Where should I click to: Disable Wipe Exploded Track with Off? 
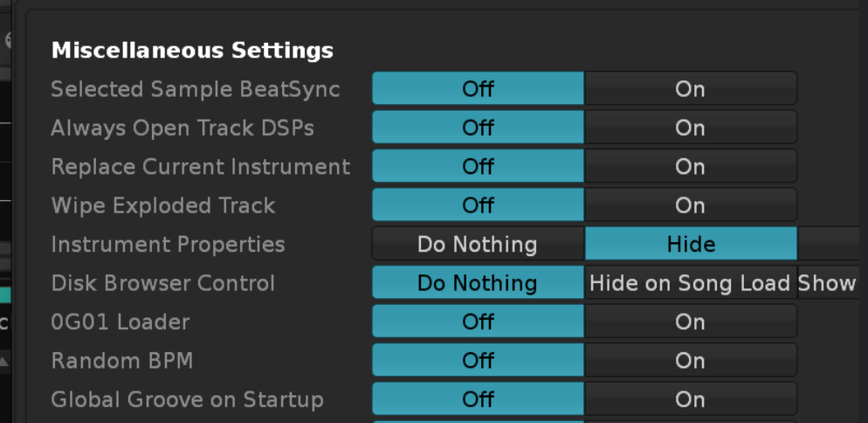(x=478, y=205)
